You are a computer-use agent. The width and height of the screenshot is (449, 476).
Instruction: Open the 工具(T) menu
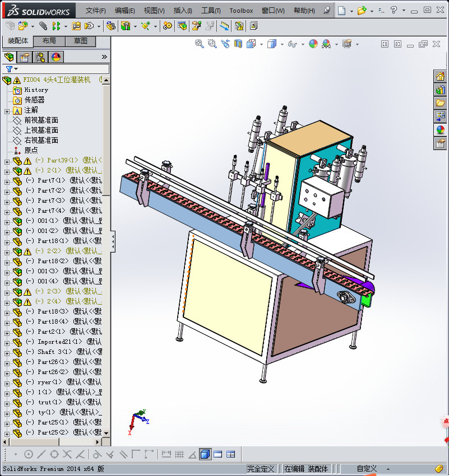point(211,11)
